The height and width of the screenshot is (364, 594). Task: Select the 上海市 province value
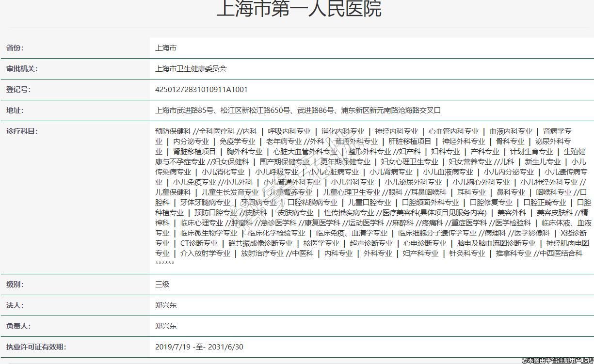[x=166, y=48]
